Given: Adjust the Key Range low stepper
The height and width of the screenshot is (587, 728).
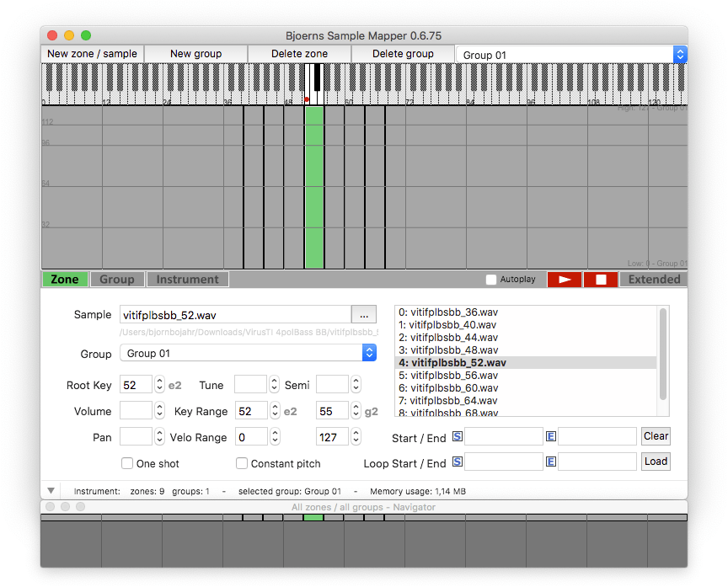Looking at the screenshot, I should [275, 411].
